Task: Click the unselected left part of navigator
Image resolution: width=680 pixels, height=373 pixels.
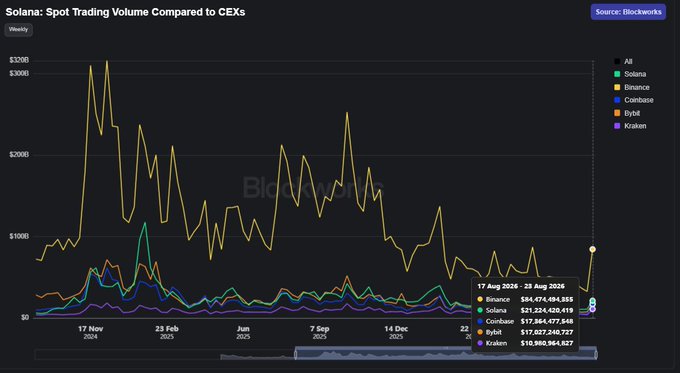Action: [165, 354]
